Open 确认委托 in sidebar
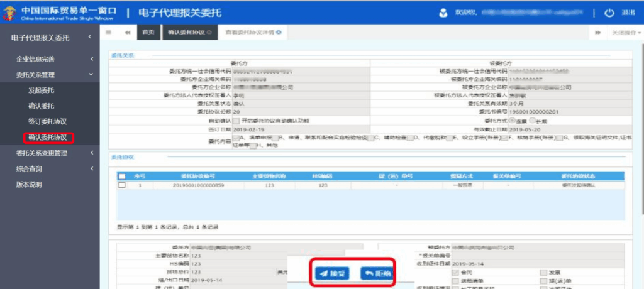644x289 pixels. coord(41,106)
